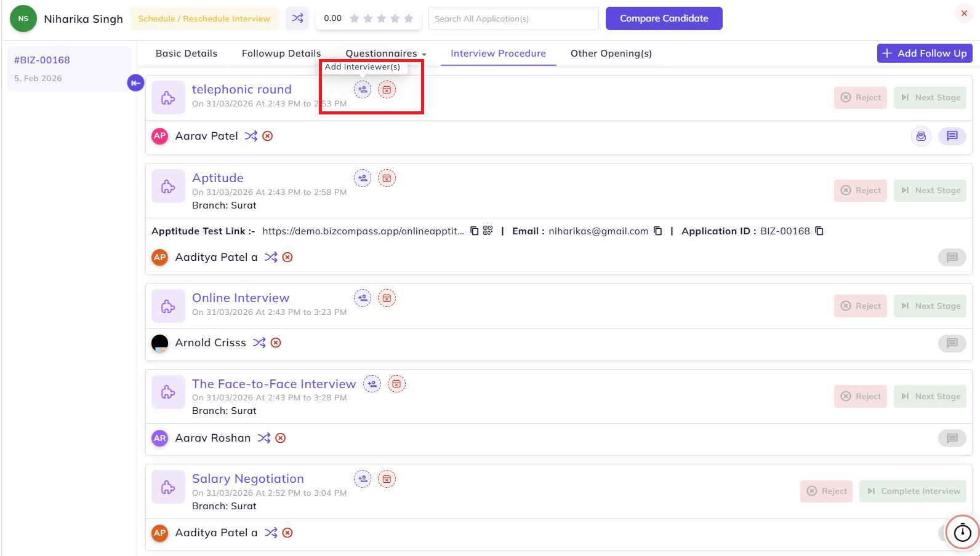
Task: Reject candidate at Face-to-Face Interview
Action: [x=861, y=397]
